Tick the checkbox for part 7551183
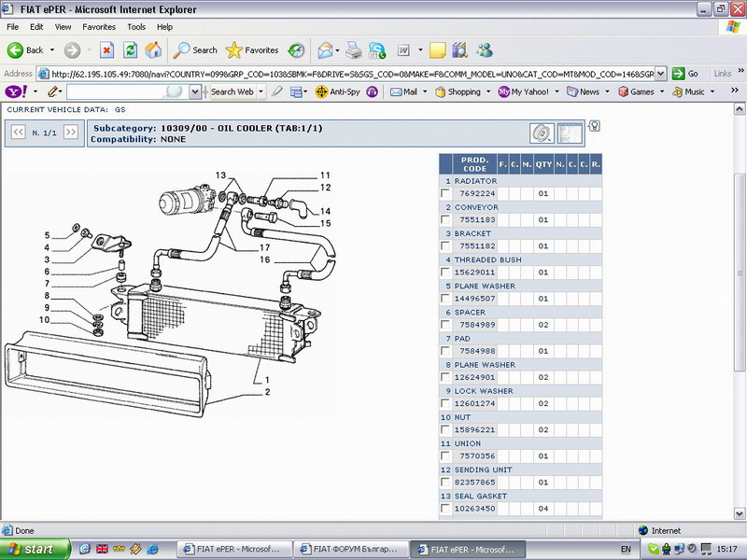The height and width of the screenshot is (560, 747). pos(446,220)
